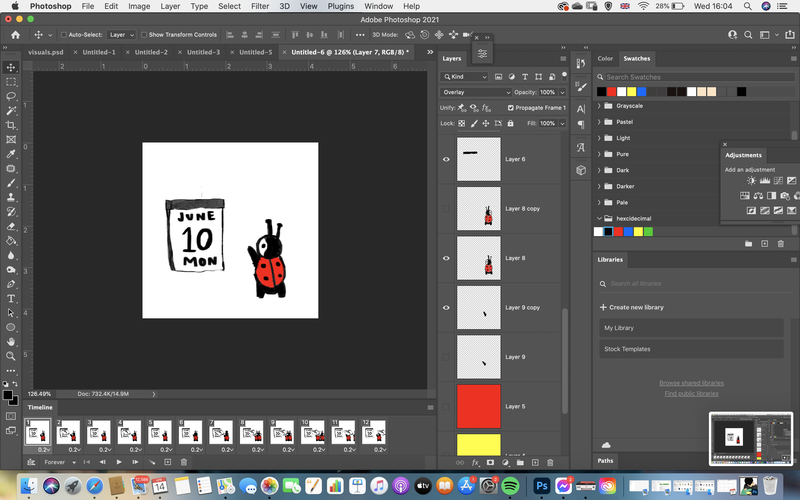Select the Eraser tool
The width and height of the screenshot is (800, 500).
tap(11, 227)
